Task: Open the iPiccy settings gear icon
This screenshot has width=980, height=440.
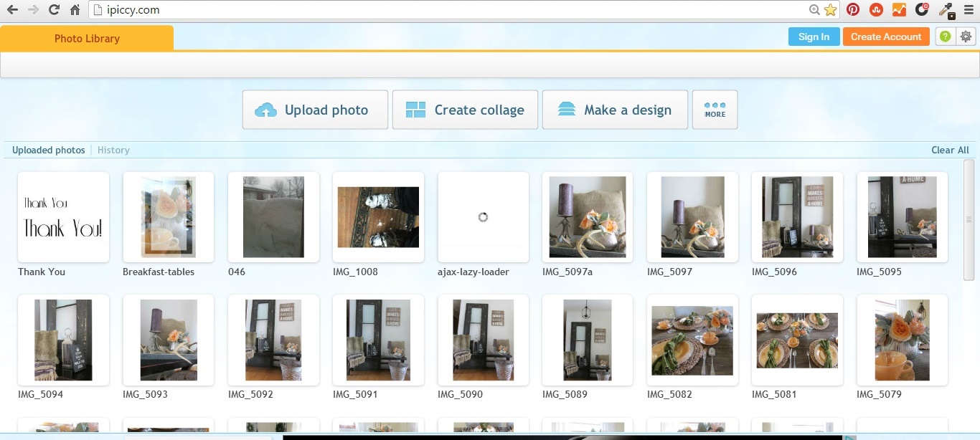Action: tap(966, 36)
